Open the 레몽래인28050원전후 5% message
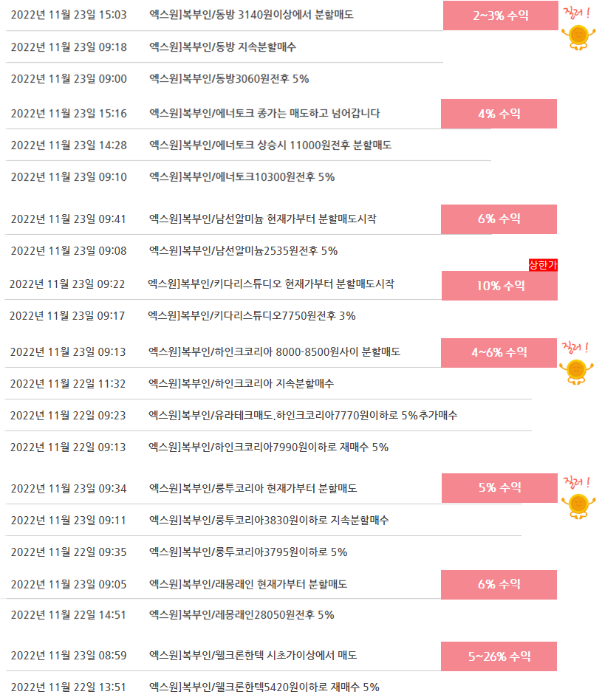Screen dimensions: 602x700 click(242, 615)
